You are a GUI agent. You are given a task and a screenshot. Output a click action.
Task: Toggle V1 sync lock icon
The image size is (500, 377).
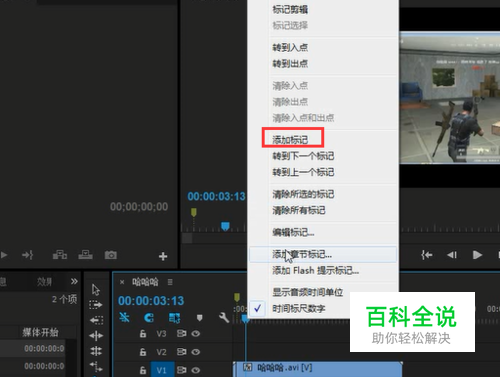181,370
